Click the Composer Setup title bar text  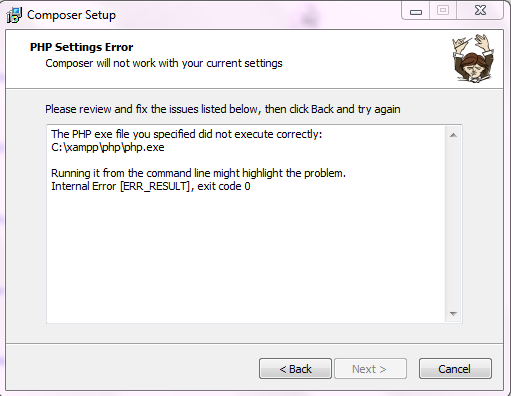pos(71,15)
